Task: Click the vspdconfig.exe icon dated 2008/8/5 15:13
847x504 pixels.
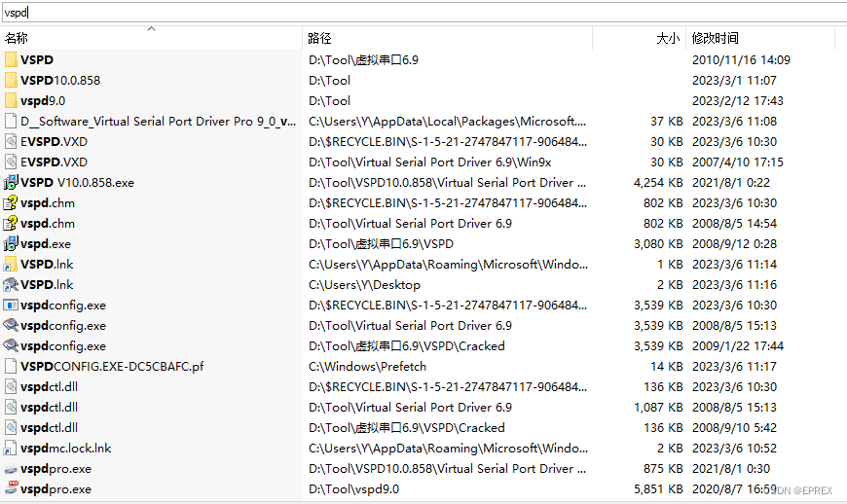Action: (x=11, y=325)
